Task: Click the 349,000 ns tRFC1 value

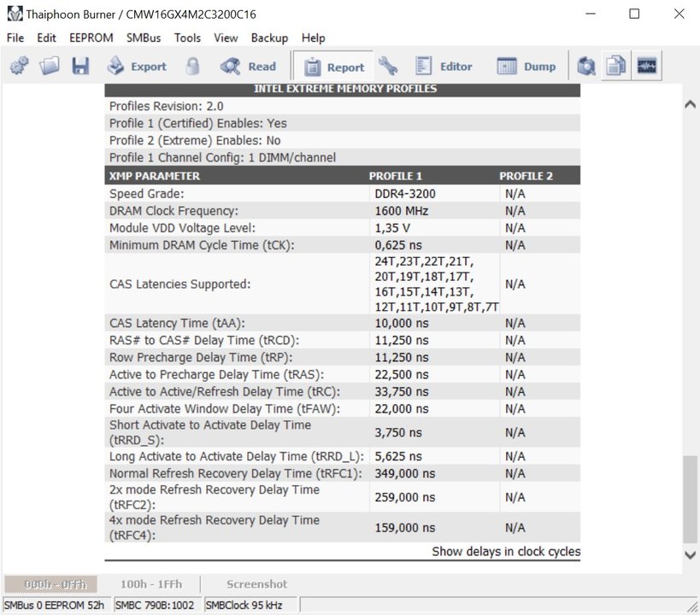Action: click(x=404, y=473)
